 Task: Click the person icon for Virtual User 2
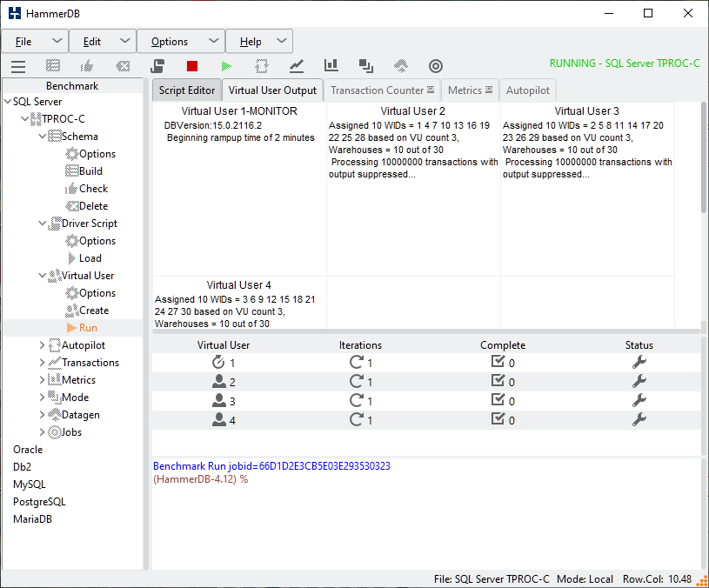click(219, 381)
